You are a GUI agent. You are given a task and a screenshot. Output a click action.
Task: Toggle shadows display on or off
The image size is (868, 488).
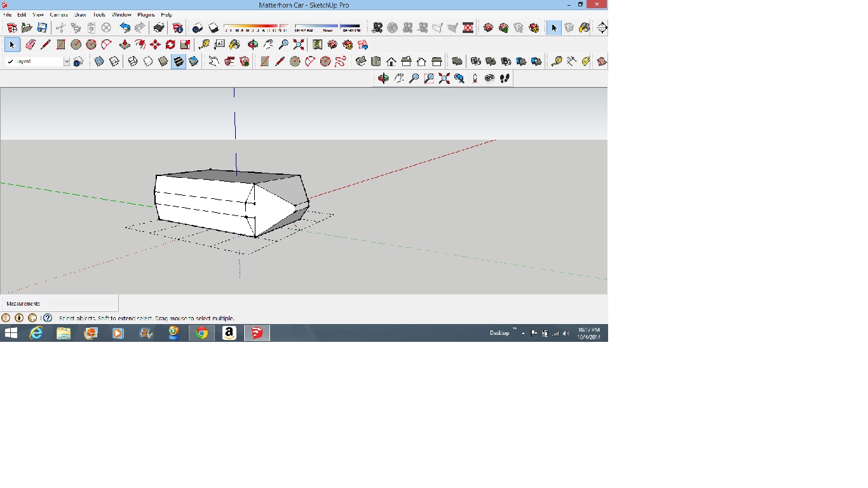(x=214, y=28)
